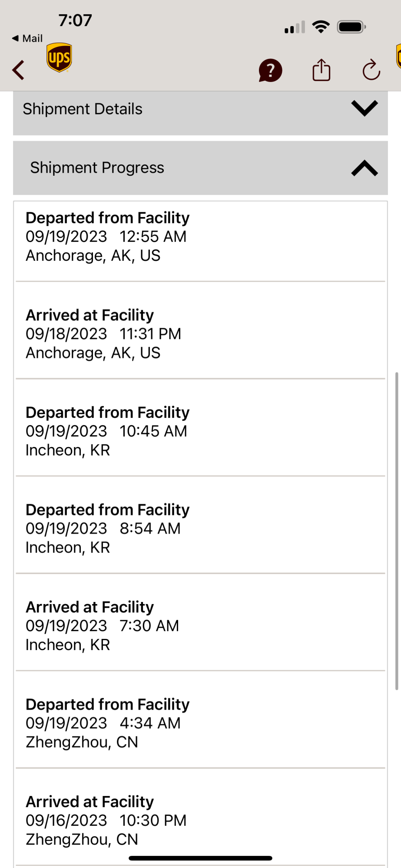Open the help chat bubble icon
Screen dimensions: 401x868
tap(270, 70)
